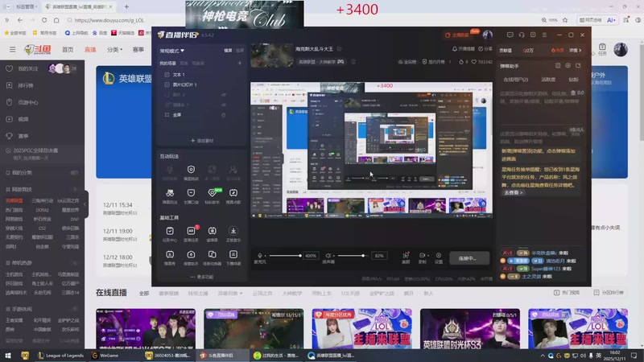Open the 场景切换器 scene switcher tool
Viewport: 644px width, 362px height.
[212, 254]
